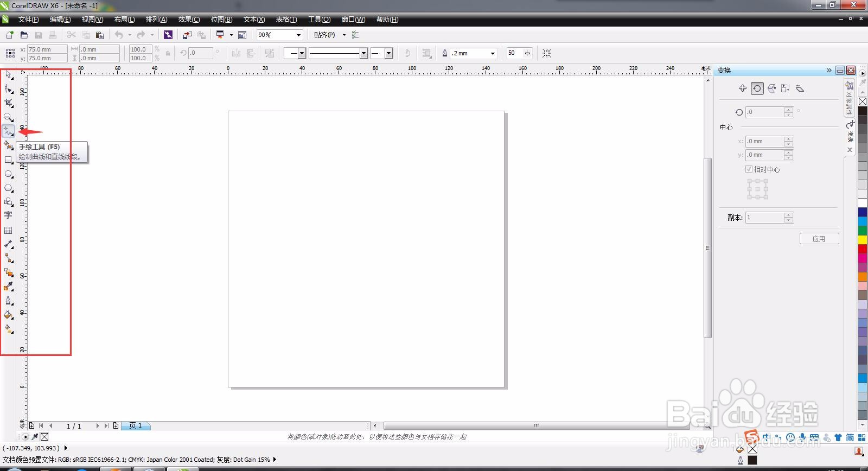
Task: Choose the Eyedropper tool
Action: click(x=9, y=287)
